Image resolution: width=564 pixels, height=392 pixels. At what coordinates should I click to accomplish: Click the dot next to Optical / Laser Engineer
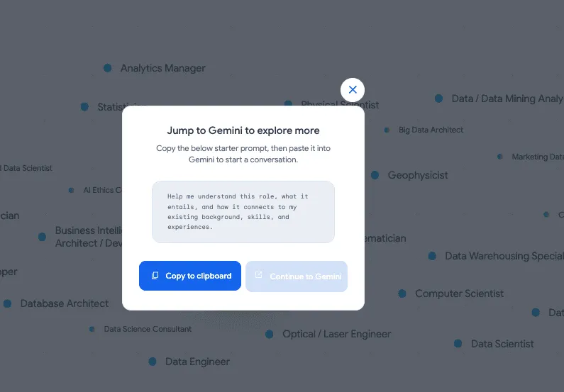pyautogui.click(x=269, y=334)
